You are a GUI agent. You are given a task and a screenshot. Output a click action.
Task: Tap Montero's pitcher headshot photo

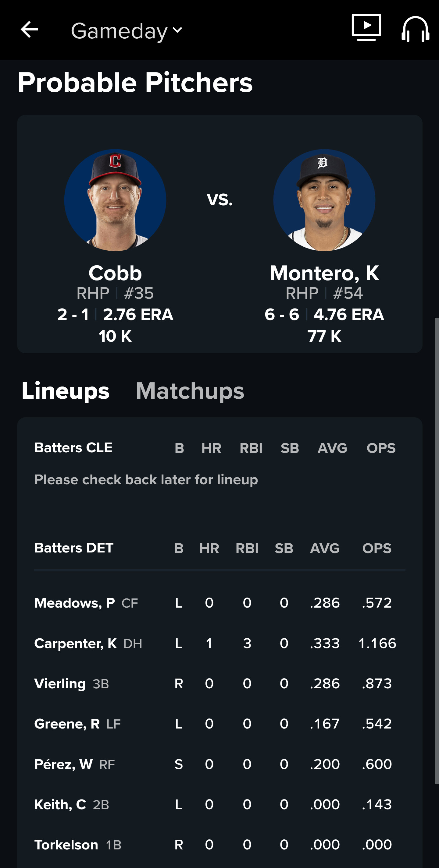(324, 200)
